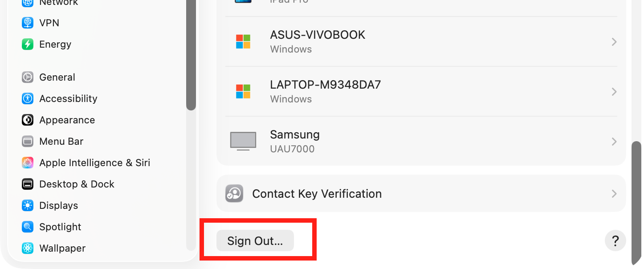
Task: Expand Contact Key Verification with its chevron
Action: click(614, 194)
